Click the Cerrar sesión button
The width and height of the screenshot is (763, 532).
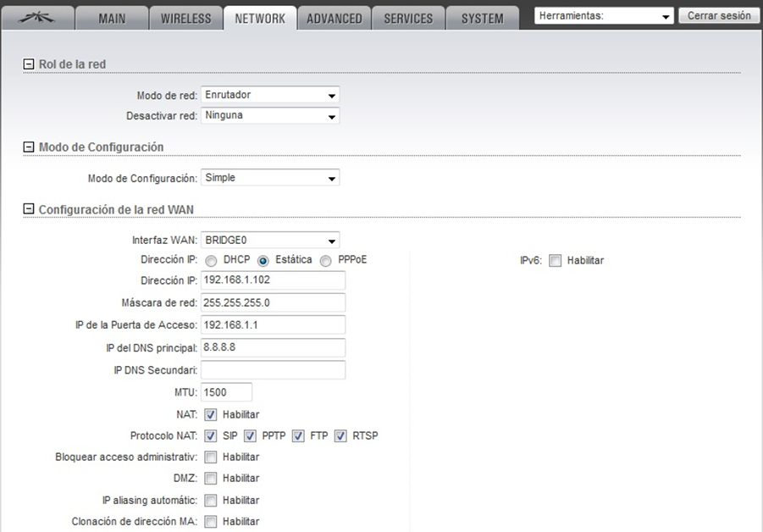[x=719, y=15]
